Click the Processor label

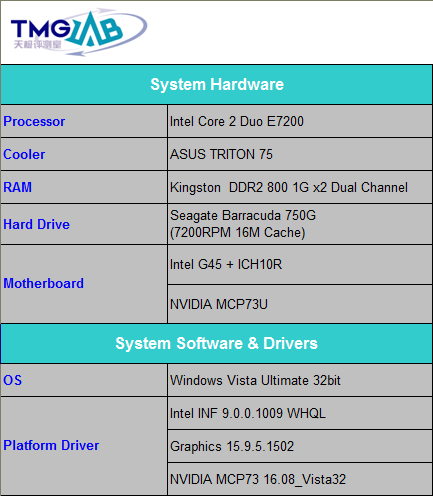(x=34, y=121)
